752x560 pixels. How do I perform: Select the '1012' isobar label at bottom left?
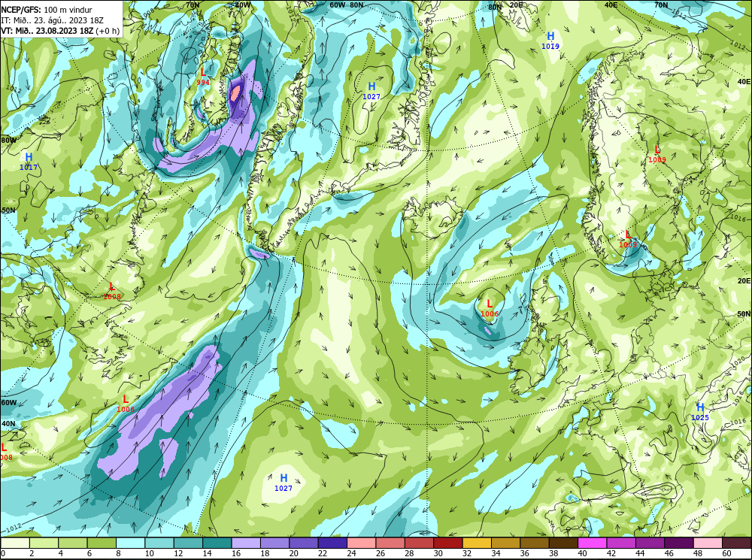[x=13, y=528]
